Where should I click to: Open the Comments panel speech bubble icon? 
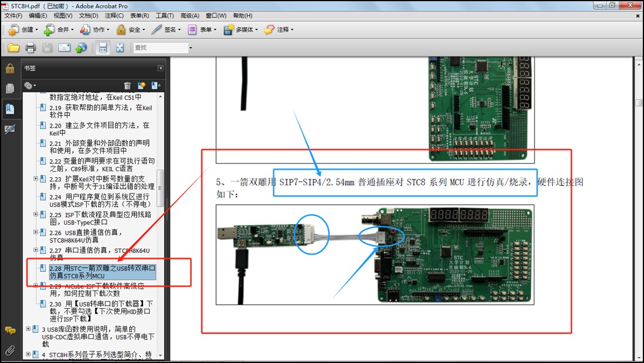10,331
